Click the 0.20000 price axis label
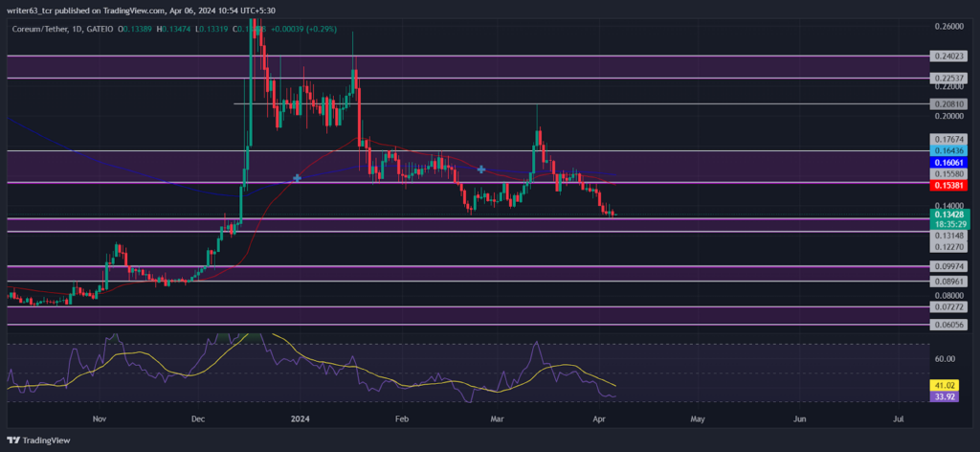The width and height of the screenshot is (980, 452). [948, 116]
